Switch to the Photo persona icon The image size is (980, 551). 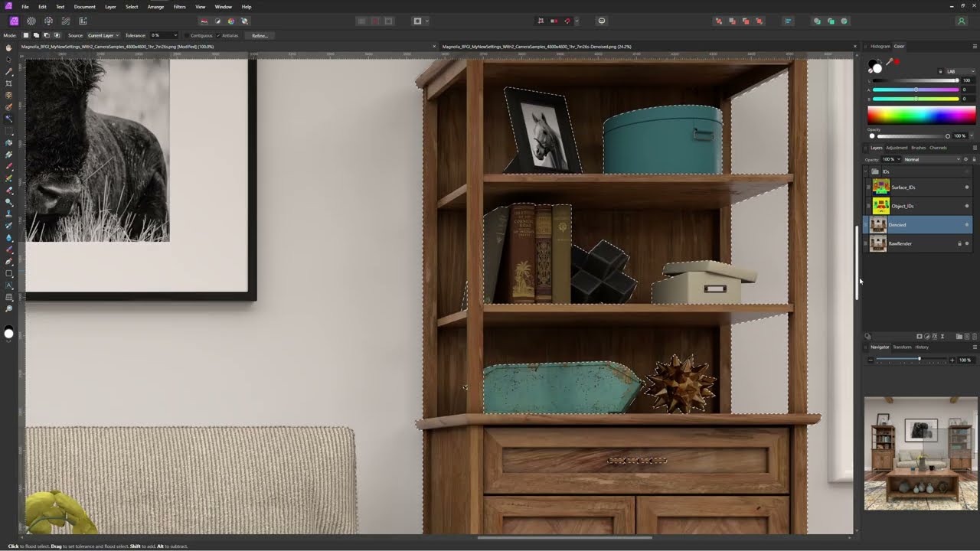click(x=14, y=21)
